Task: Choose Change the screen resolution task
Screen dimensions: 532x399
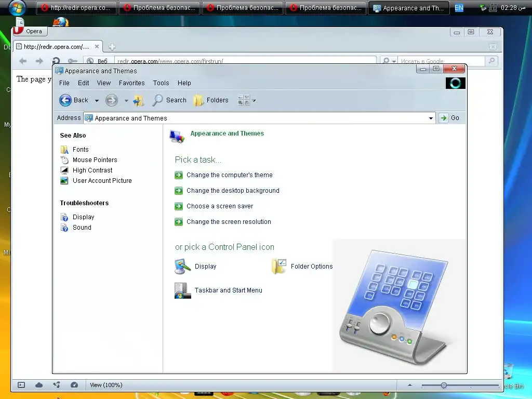Action: (229, 222)
